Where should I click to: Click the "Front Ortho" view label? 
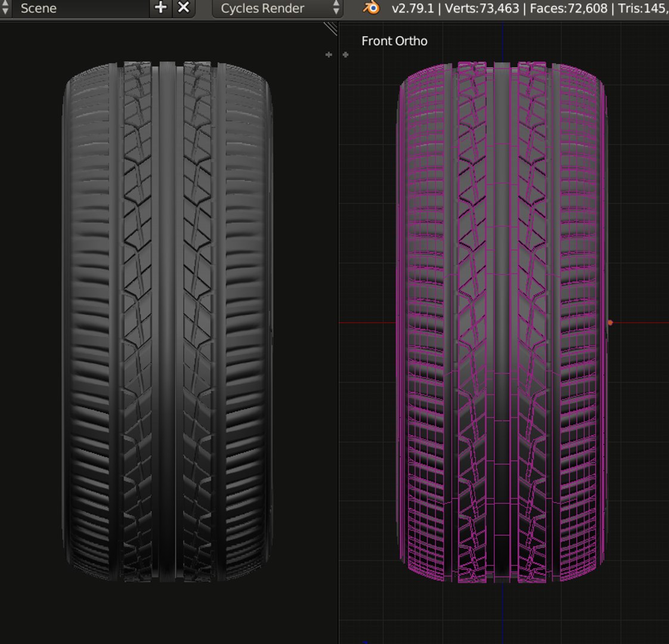click(x=394, y=41)
